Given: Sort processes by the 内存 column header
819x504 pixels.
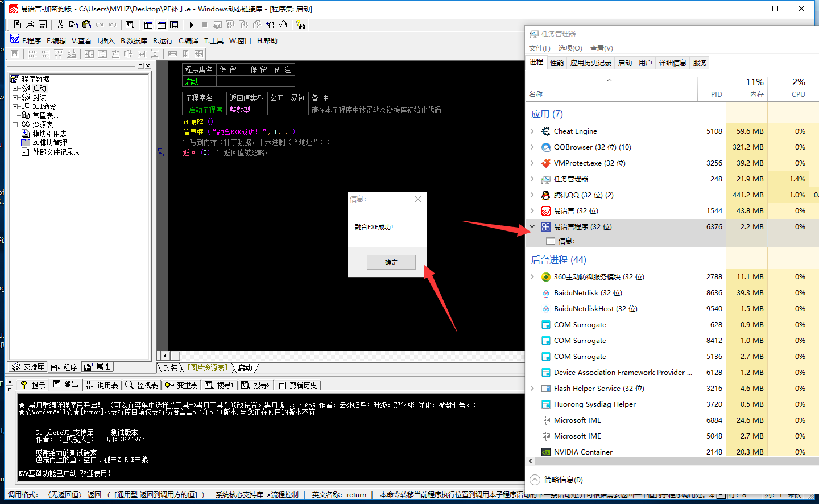Looking at the screenshot, I should pyautogui.click(x=747, y=89).
